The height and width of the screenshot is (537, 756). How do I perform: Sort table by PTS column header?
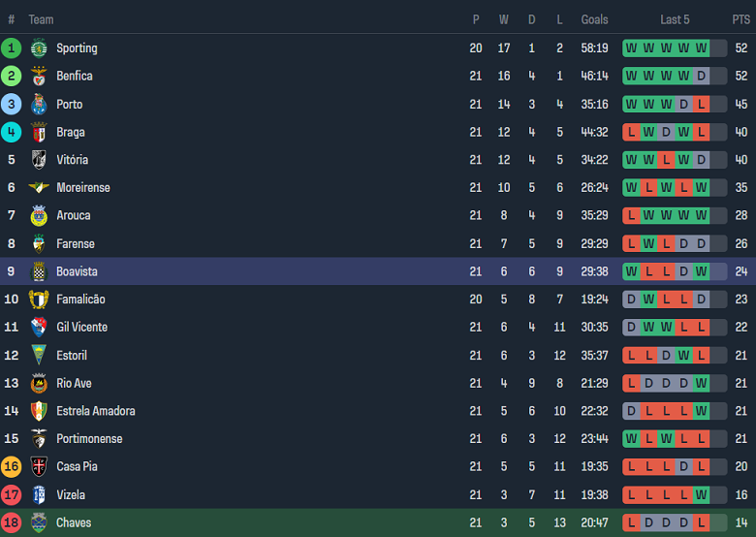(740, 19)
